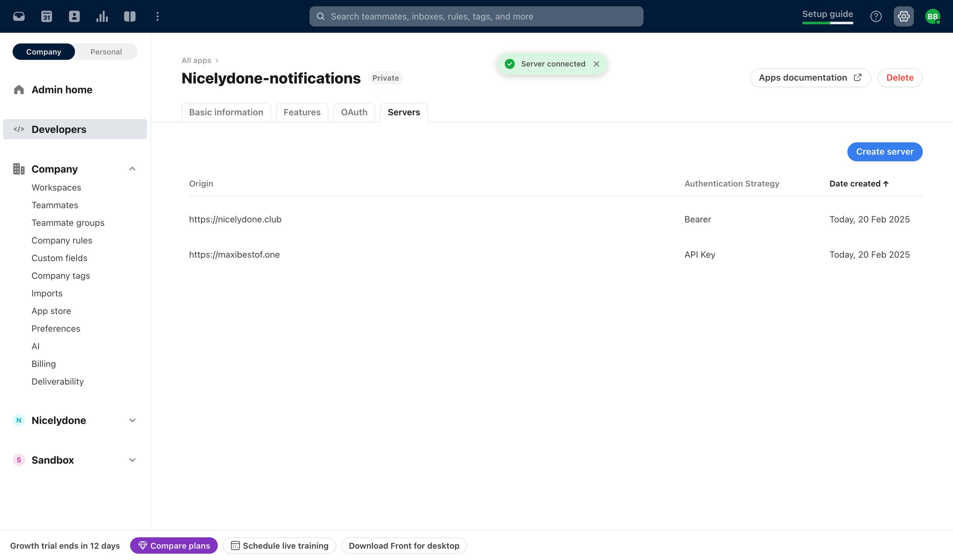953x560 pixels.
Task: Open the https://nicelydone.club server row
Action: pos(556,219)
